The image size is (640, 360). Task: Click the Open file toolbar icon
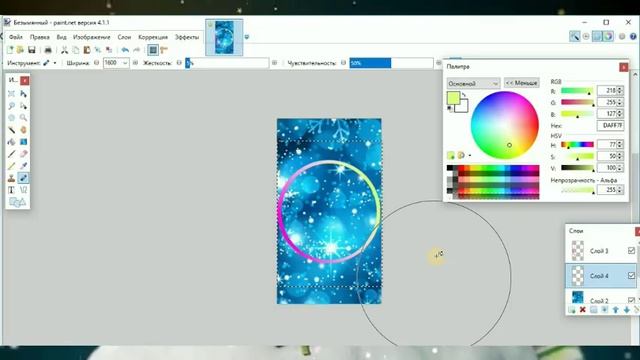click(20, 50)
